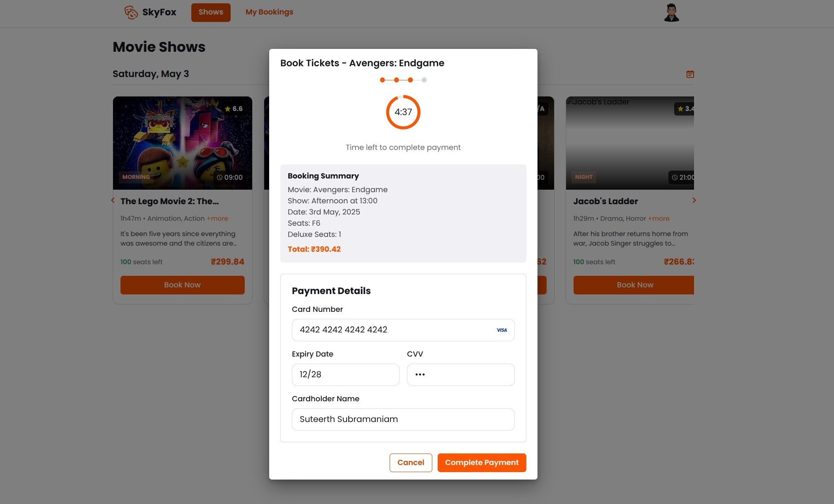Click the Movie Shows heading
The image size is (834, 504).
pyautogui.click(x=159, y=47)
